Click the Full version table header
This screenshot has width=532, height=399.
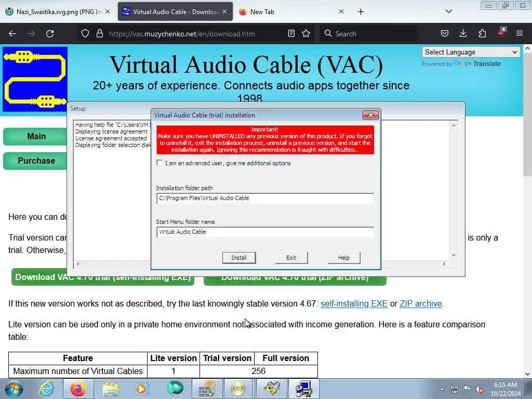tap(286, 358)
